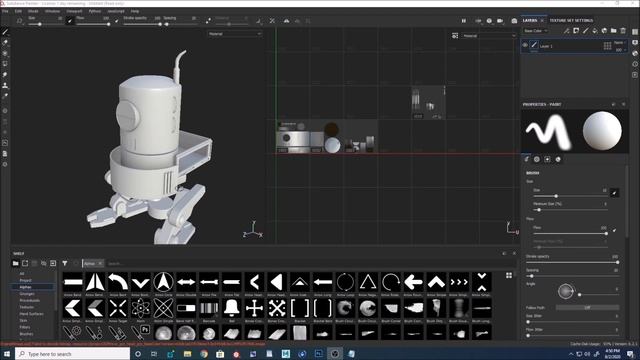Screen dimensions: 640x360
Task: Open material properties tab icon in Properties
Action: point(558,159)
